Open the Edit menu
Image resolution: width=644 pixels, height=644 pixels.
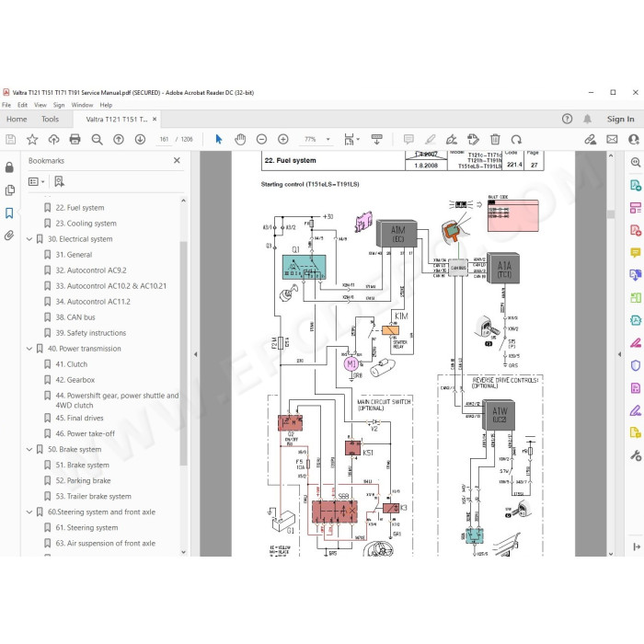[x=23, y=105]
